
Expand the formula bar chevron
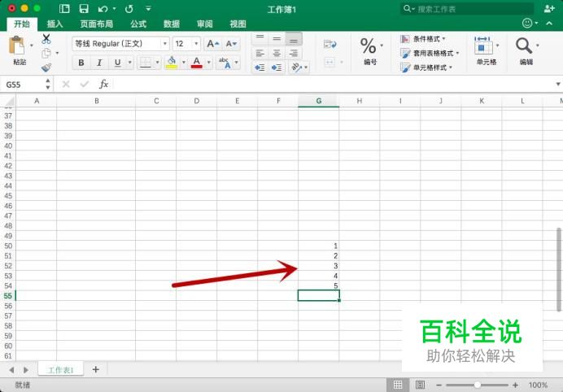click(558, 84)
